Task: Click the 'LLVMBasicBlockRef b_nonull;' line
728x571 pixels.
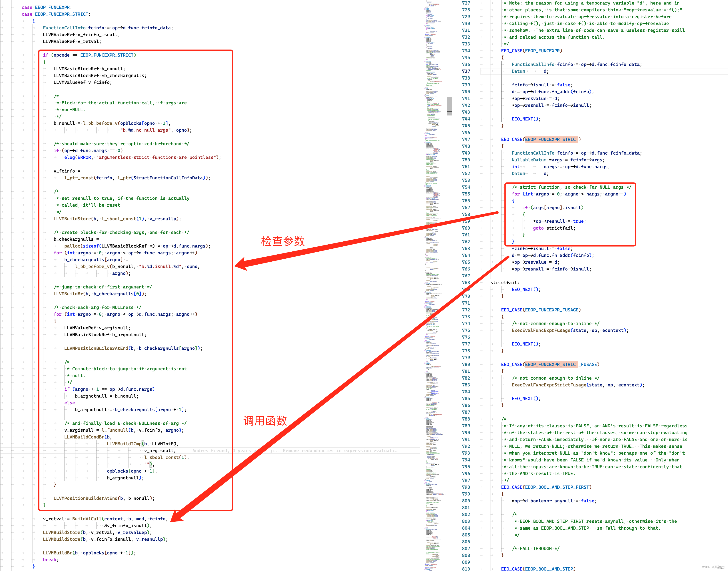Action: click(x=89, y=69)
